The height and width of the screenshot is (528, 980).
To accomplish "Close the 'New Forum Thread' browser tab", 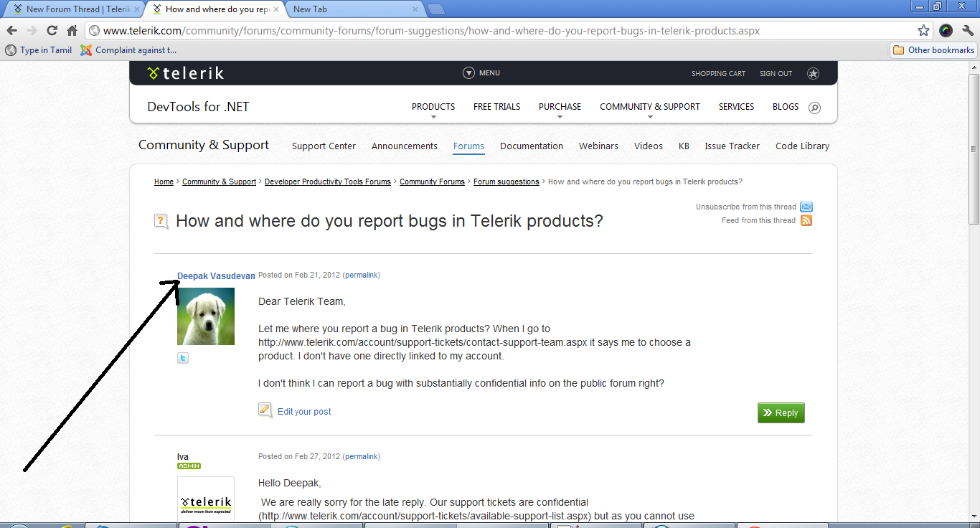I will (x=136, y=9).
